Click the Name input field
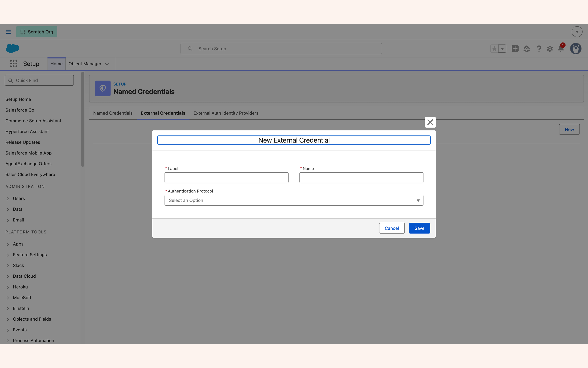588x368 pixels. tap(361, 178)
